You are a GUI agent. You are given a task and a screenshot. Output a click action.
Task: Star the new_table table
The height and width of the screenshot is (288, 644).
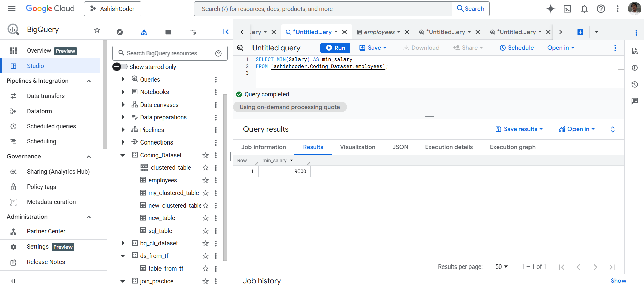[205, 218]
